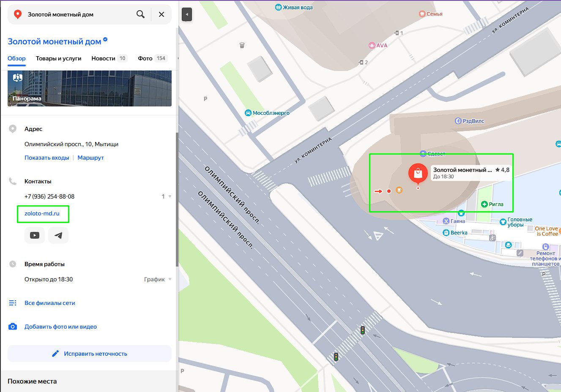Open the zoloto-md.ru website link
Image resolution: width=561 pixels, height=392 pixels.
coord(42,213)
